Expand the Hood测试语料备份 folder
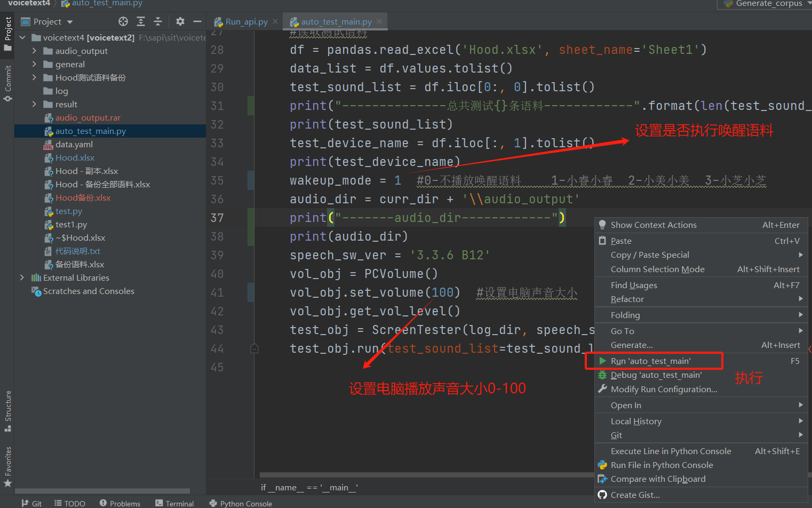The image size is (812, 508). 34,77
